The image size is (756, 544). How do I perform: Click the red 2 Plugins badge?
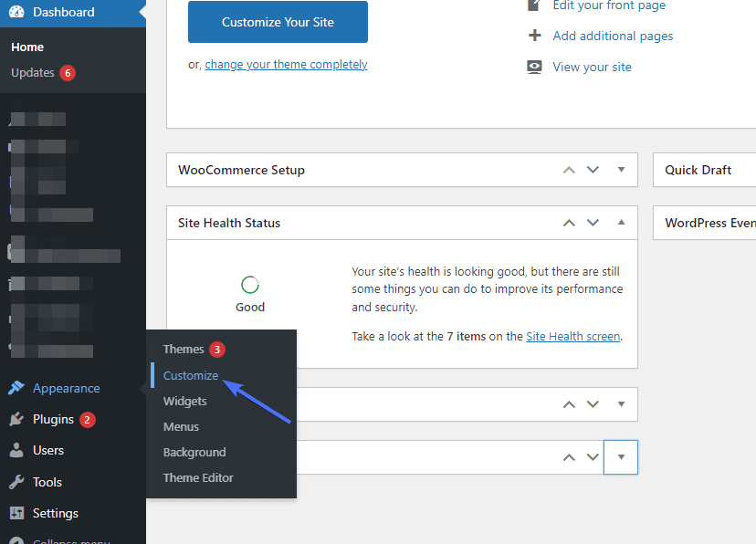coord(88,420)
